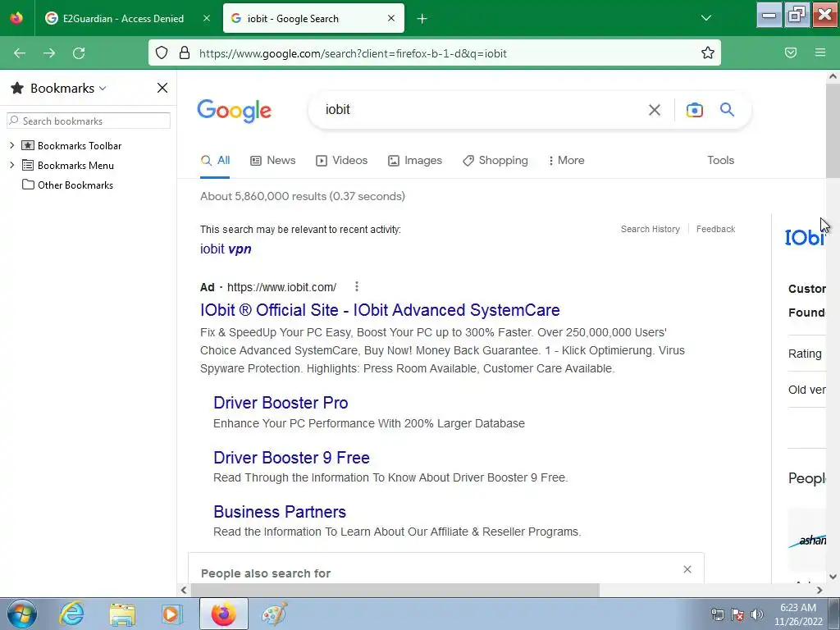Open Windows Explorer folder on taskbar
840x630 pixels.
click(x=122, y=614)
